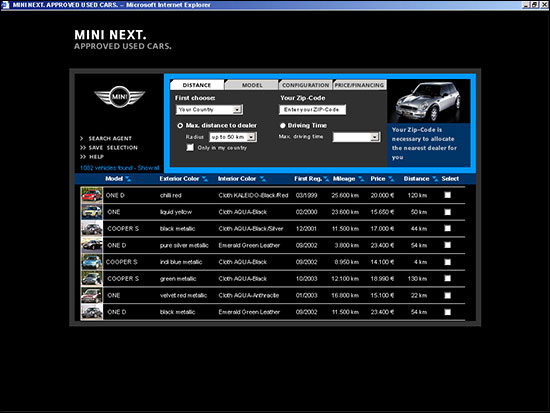Open indi blue COOPER S thumbnail
This screenshot has height=413, width=550.
pos(92,262)
